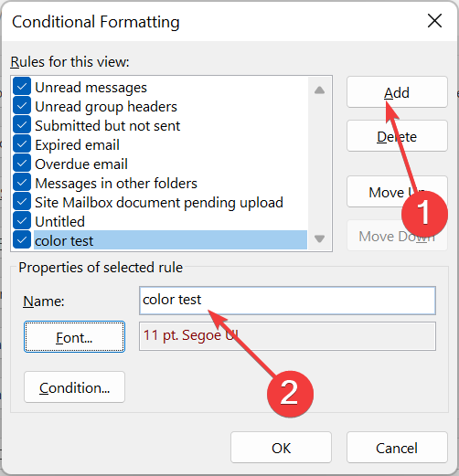Toggle the Site Mailbox document pending upload checkbox

pos(22,202)
